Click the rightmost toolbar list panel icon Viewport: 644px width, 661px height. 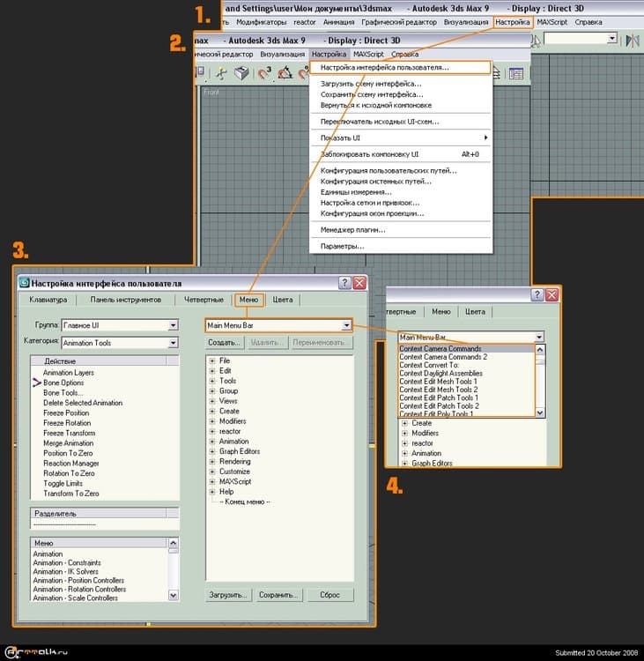(516, 73)
